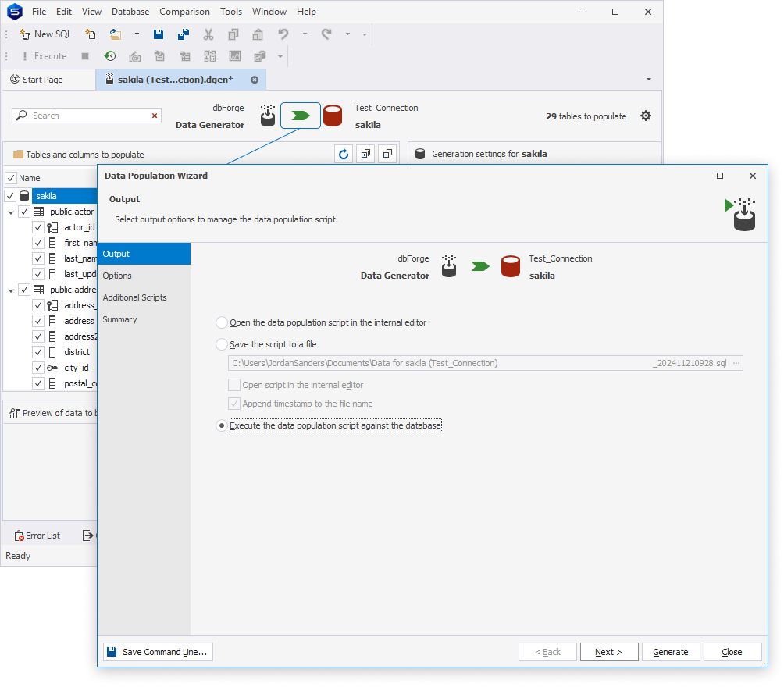The image size is (784, 687).
Task: Collapse the public.address tree node
Action: (x=10, y=290)
